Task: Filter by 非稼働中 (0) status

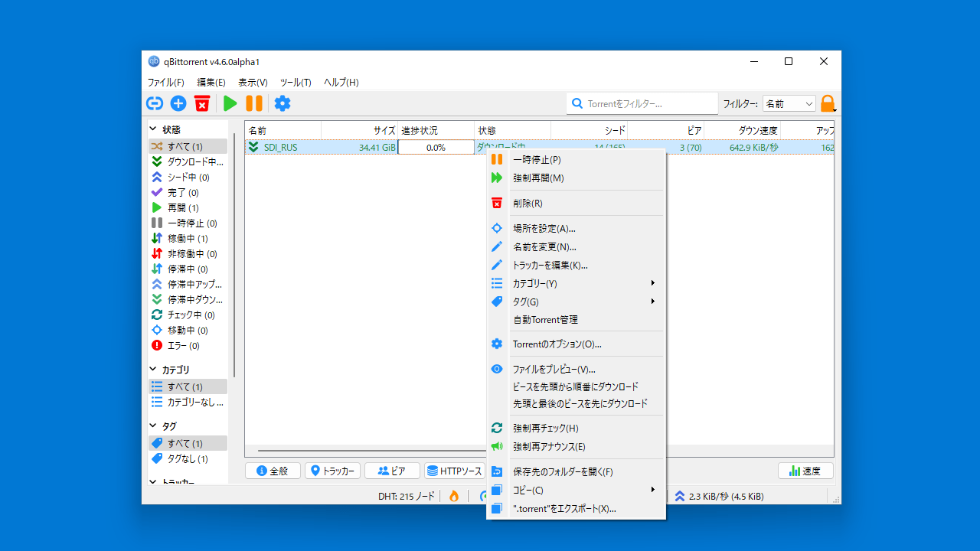Action: point(188,253)
